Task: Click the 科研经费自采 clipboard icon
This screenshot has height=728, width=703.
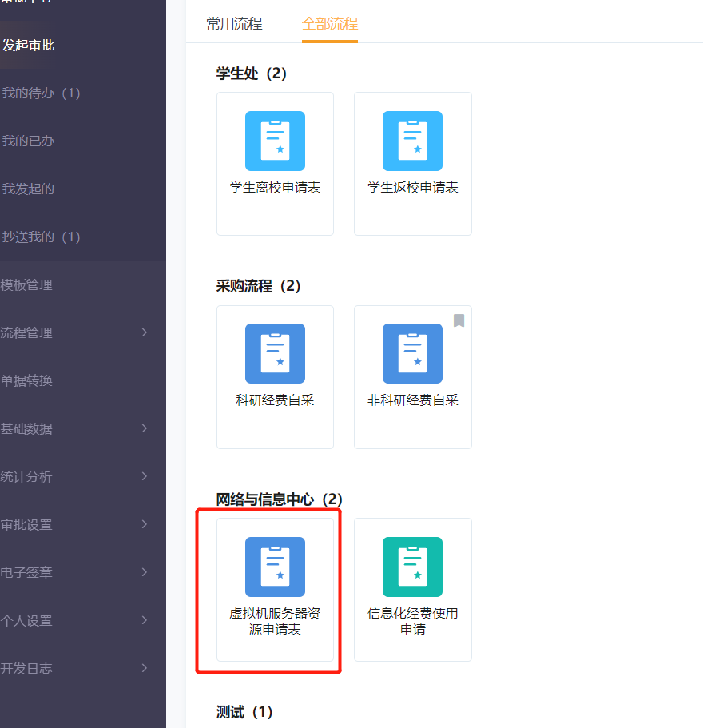Action: click(x=275, y=354)
